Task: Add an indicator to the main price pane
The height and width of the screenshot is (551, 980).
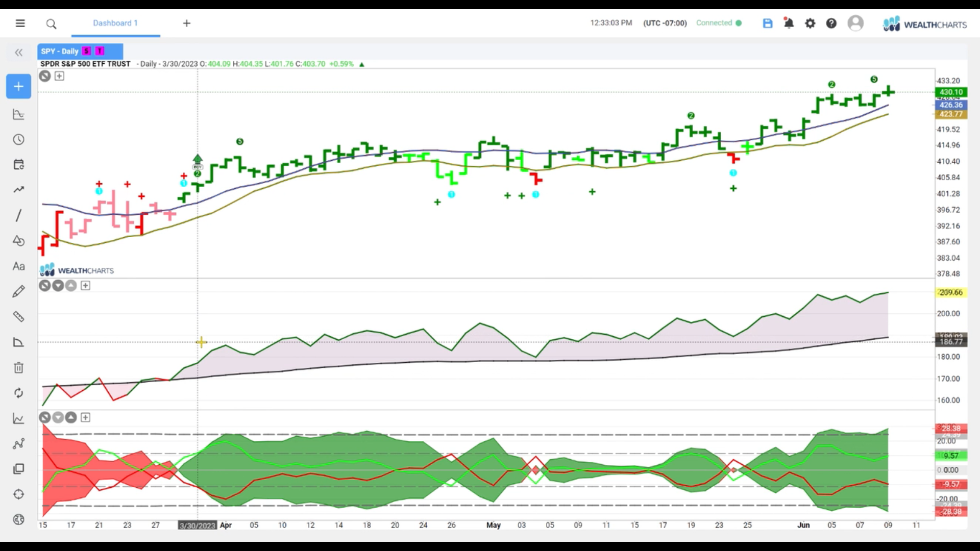Action: click(x=59, y=76)
